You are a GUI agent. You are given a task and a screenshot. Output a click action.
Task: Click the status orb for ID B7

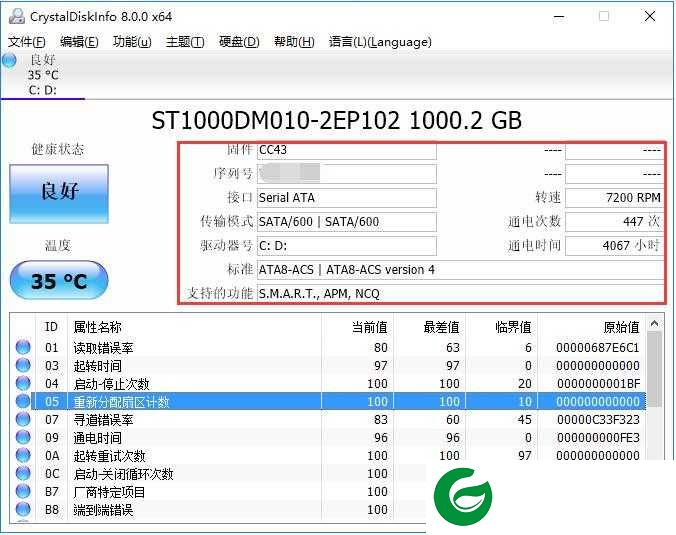coord(23,491)
